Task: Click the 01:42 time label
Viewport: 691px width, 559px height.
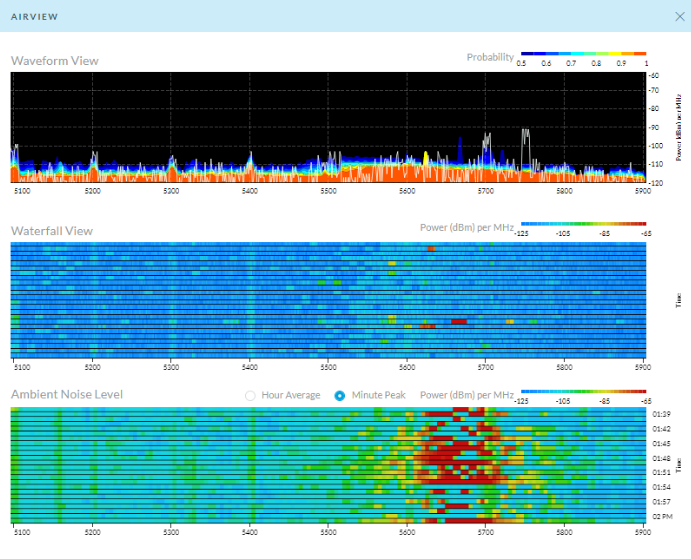Action: point(661,429)
